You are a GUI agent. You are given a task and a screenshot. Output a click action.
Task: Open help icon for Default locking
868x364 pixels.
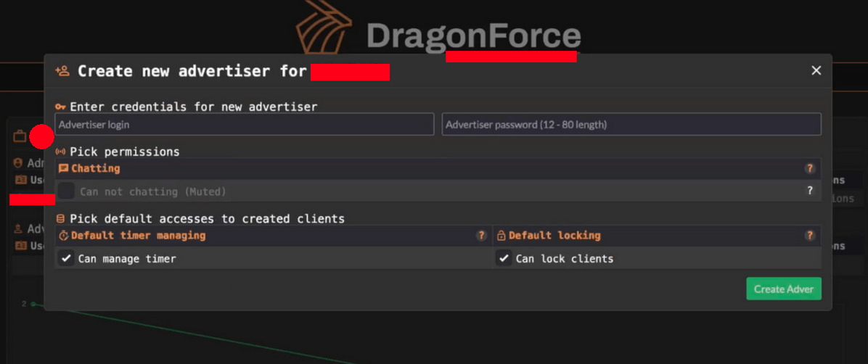[x=810, y=236]
